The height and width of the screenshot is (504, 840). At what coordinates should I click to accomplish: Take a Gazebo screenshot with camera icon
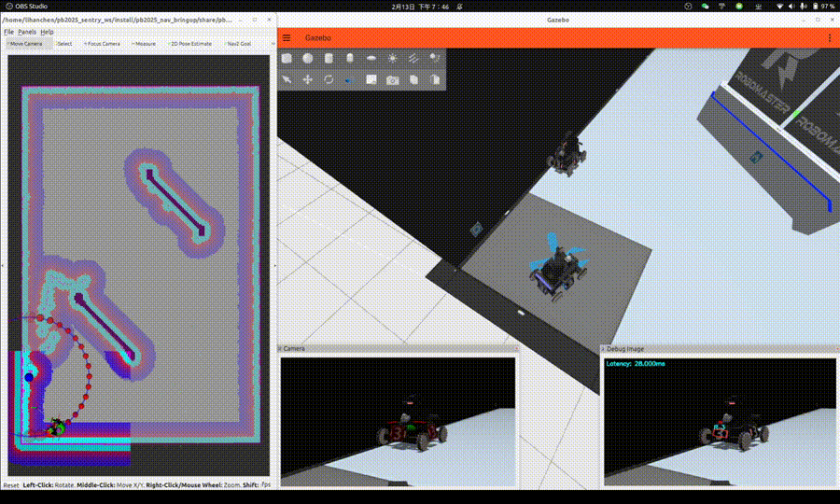coord(392,80)
